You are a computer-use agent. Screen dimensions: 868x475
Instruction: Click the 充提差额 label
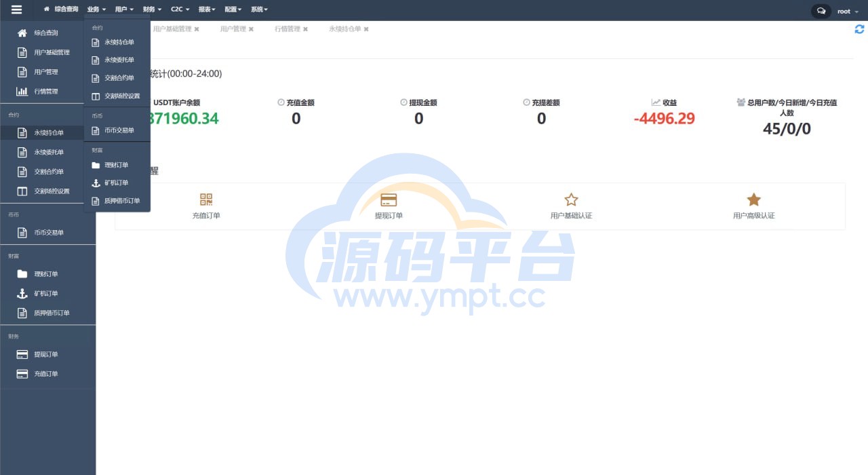(541, 102)
